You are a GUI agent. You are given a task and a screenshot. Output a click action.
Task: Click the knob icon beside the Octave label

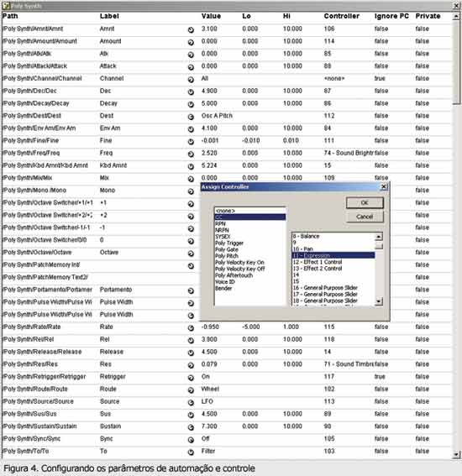[x=191, y=254]
